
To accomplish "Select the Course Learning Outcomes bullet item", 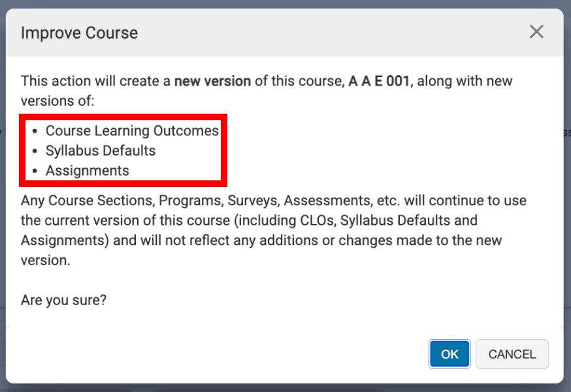I will (132, 131).
